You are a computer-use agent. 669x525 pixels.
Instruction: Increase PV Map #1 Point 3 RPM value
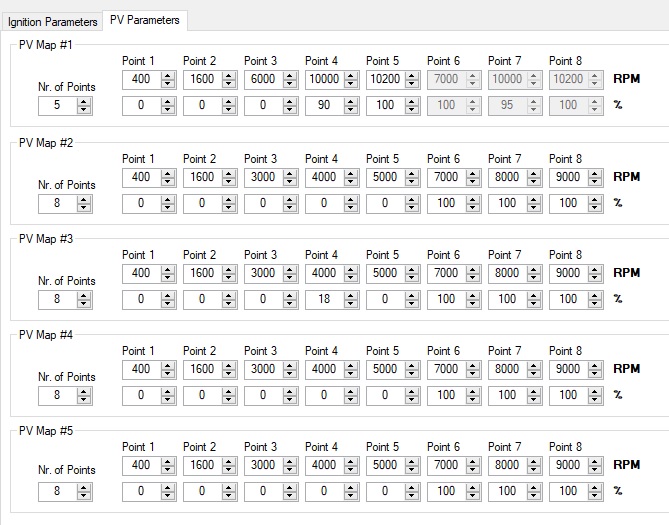[x=290, y=76]
